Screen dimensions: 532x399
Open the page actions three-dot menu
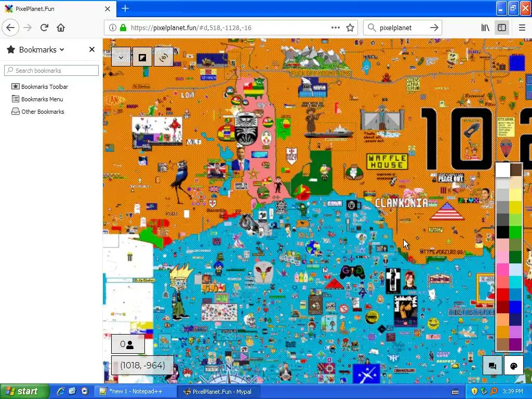pos(335,28)
